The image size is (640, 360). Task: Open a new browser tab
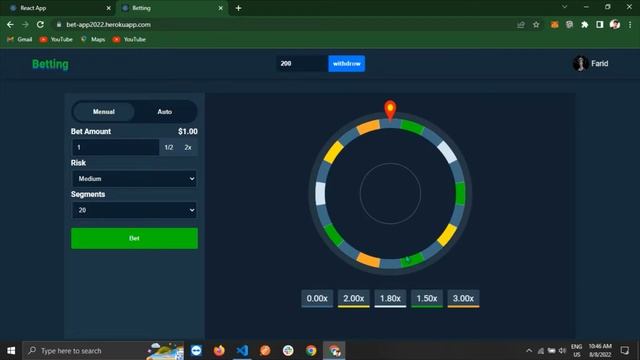tap(239, 8)
